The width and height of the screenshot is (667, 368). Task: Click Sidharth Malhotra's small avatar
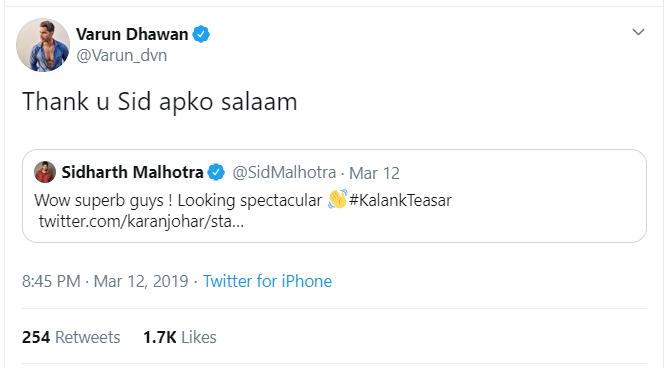click(x=45, y=172)
